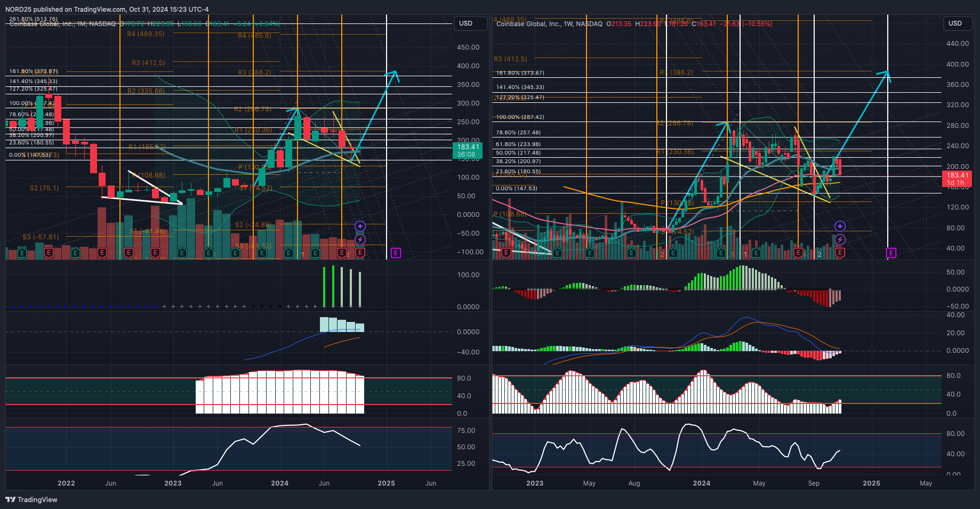Click the 2025 label on monthly time axis
Viewport: 980px width, 509px height.
tap(386, 483)
